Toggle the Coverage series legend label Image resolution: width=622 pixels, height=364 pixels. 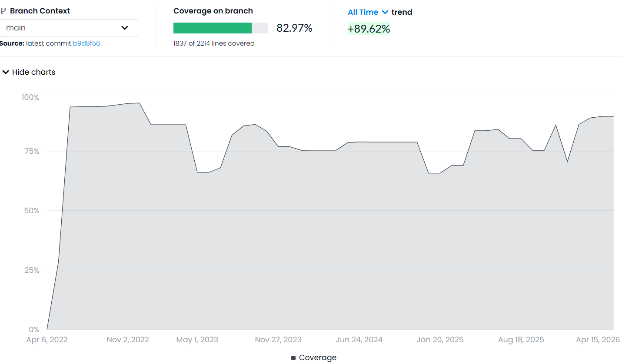(x=317, y=357)
